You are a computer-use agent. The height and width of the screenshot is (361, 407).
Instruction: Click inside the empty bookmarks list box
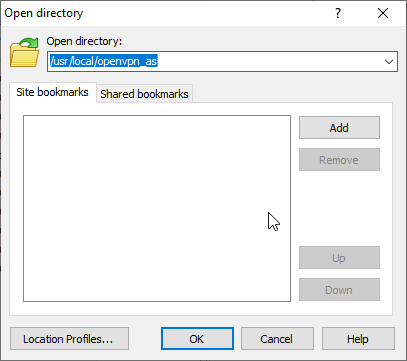157,209
